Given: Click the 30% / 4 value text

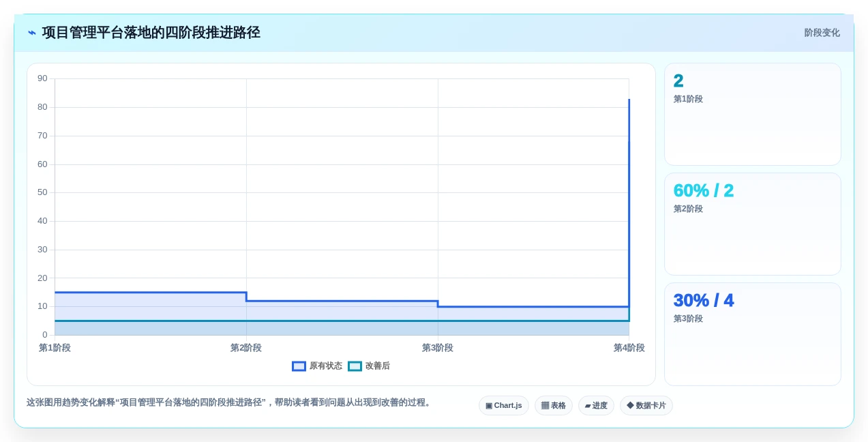Looking at the screenshot, I should (x=704, y=300).
